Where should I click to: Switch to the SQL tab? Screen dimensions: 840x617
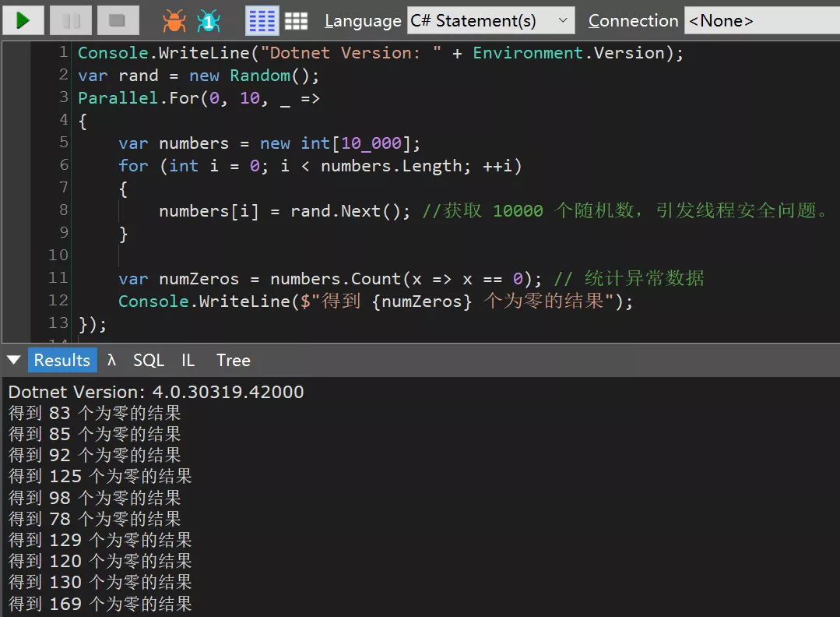pos(148,360)
